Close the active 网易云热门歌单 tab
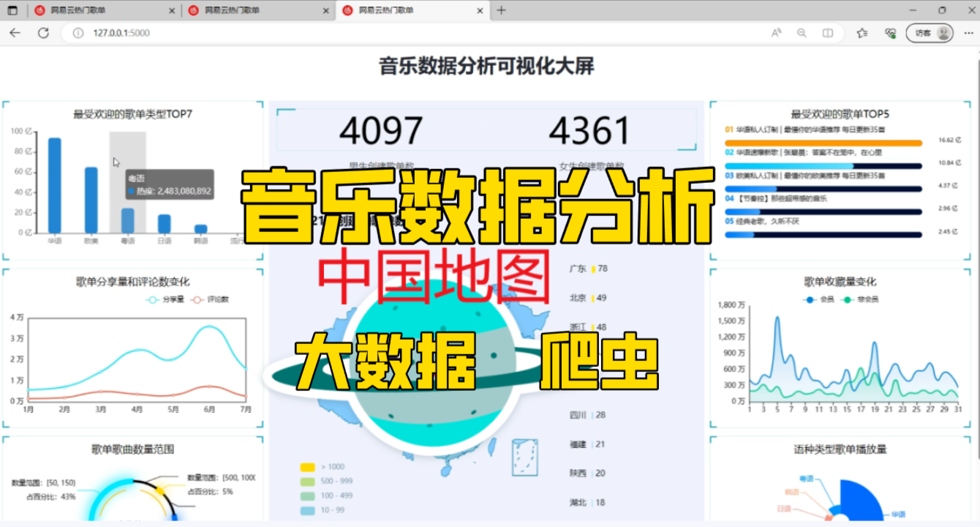Screen dimensions: 980x527 (x=480, y=10)
